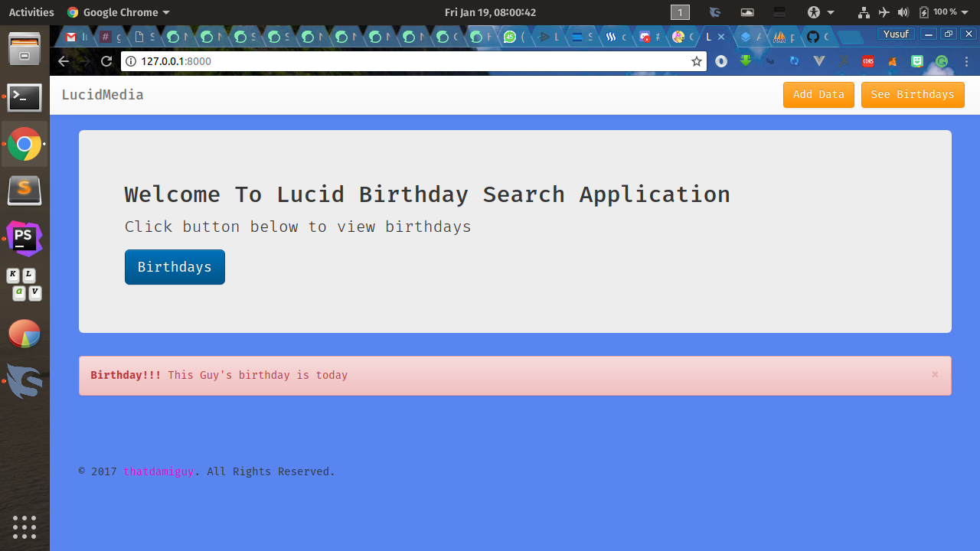Open the MetaMask fox extension

[x=892, y=61]
